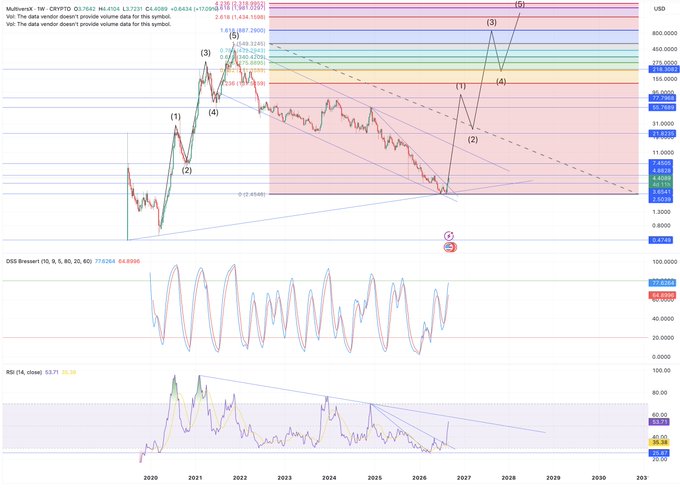Select the RSI (14, close) indicator legend
Image resolution: width=680 pixels, height=489 pixels.
[24, 372]
